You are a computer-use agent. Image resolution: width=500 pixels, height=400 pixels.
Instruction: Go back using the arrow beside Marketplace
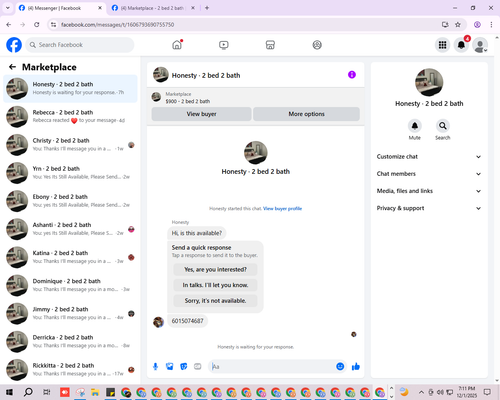click(12, 67)
